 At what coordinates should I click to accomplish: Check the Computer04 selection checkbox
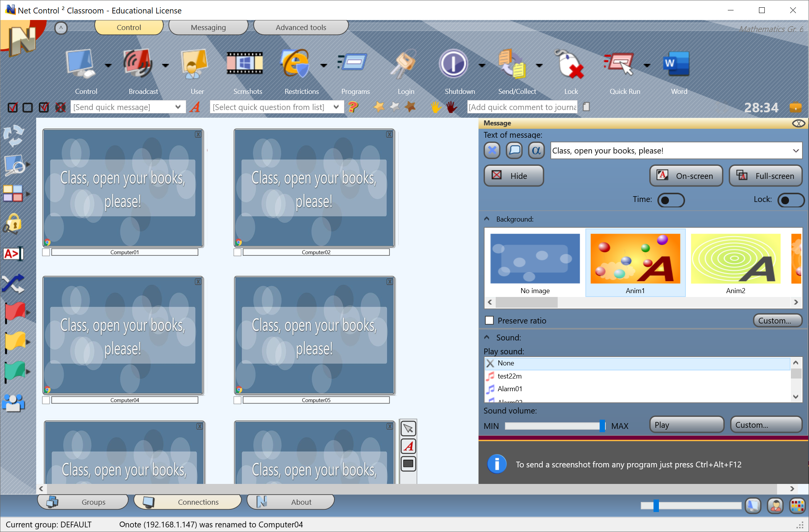[x=46, y=400]
